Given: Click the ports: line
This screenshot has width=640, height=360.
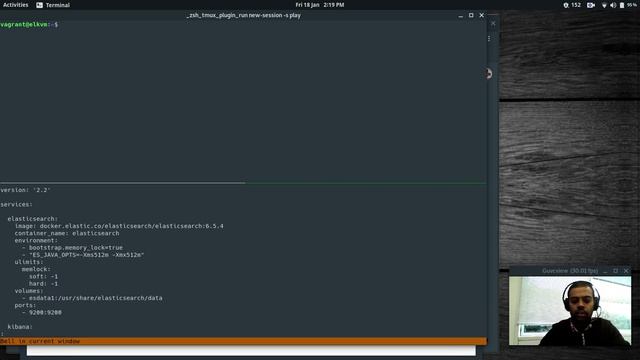Looking at the screenshot, I should [25, 305].
